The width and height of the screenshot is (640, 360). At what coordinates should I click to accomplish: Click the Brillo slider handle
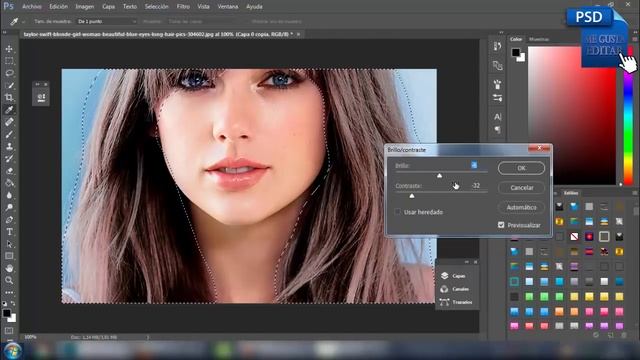(439, 176)
